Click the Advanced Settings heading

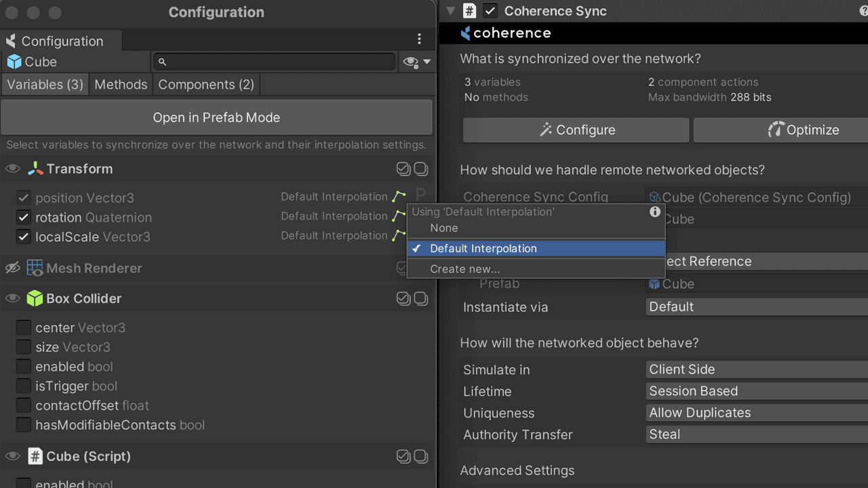517,470
